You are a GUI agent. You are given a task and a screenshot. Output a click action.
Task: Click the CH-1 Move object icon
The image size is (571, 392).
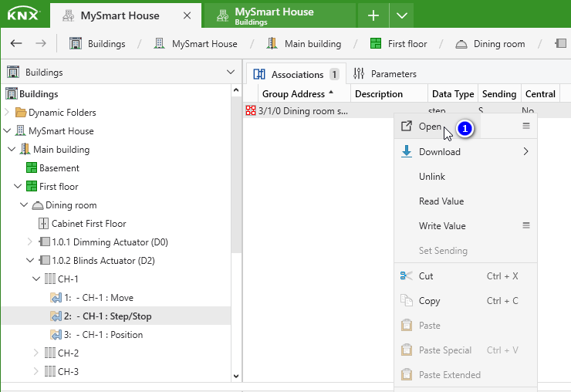click(56, 298)
